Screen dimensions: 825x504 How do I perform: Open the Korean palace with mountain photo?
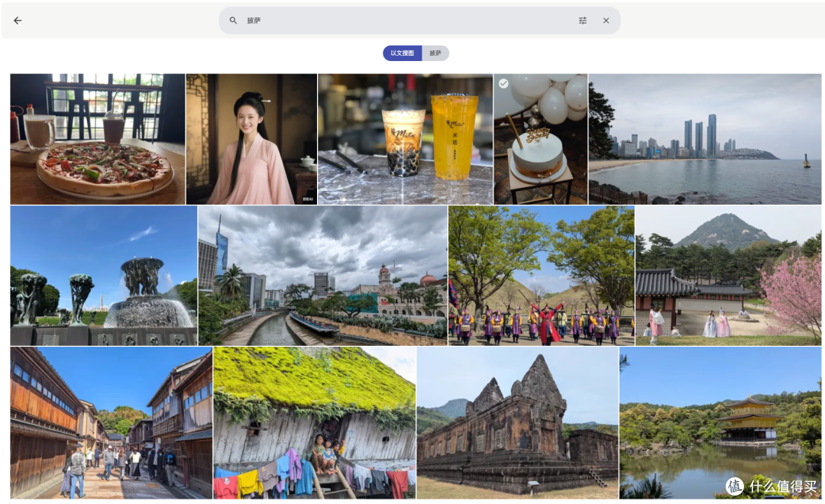728,276
